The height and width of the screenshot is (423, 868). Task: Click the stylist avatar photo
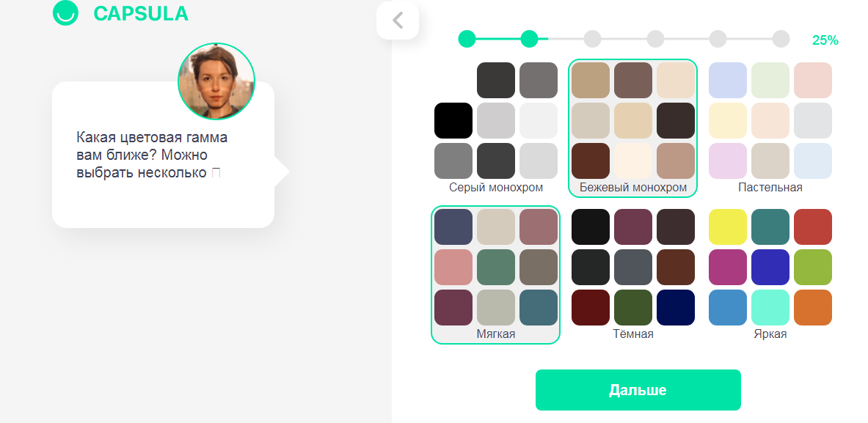[x=216, y=81]
